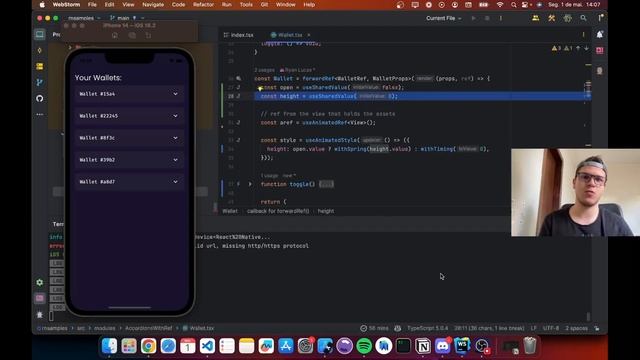The image size is (640, 360).
Task: Click the Wallet #8f3c row label
Action: [97, 138]
